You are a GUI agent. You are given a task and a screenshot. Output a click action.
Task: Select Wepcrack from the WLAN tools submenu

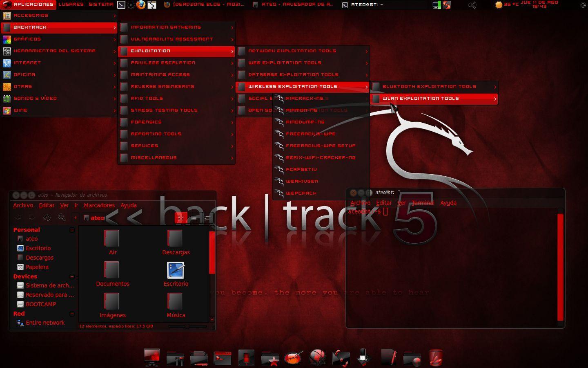coord(301,193)
